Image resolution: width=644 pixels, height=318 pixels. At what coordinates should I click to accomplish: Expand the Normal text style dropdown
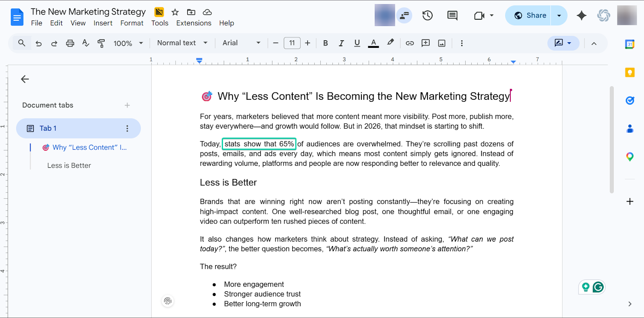click(182, 43)
